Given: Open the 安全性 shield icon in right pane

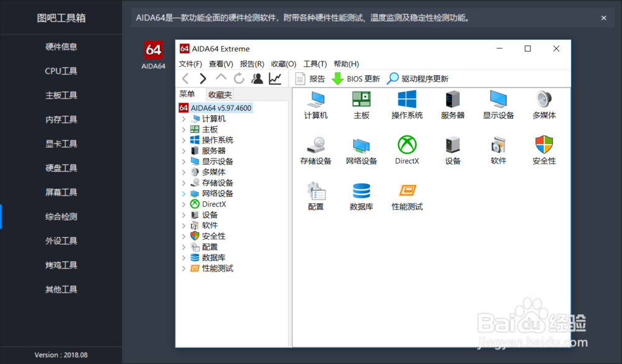Looking at the screenshot, I should pyautogui.click(x=544, y=150).
